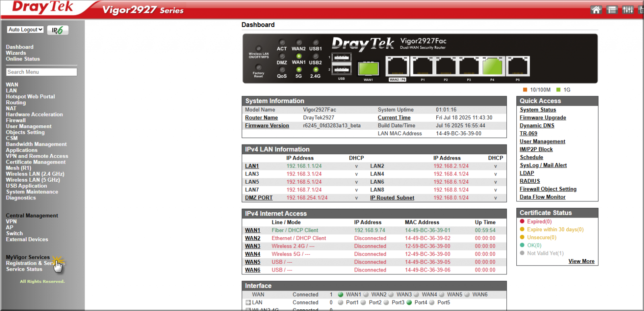The image size is (644, 311).
Task: Click the layout panel icon in header
Action: point(612,10)
